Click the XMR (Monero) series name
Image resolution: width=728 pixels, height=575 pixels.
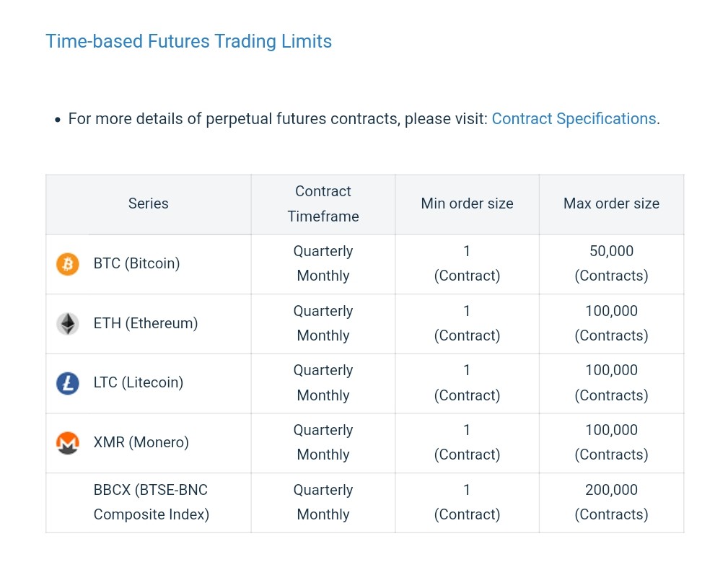141,443
